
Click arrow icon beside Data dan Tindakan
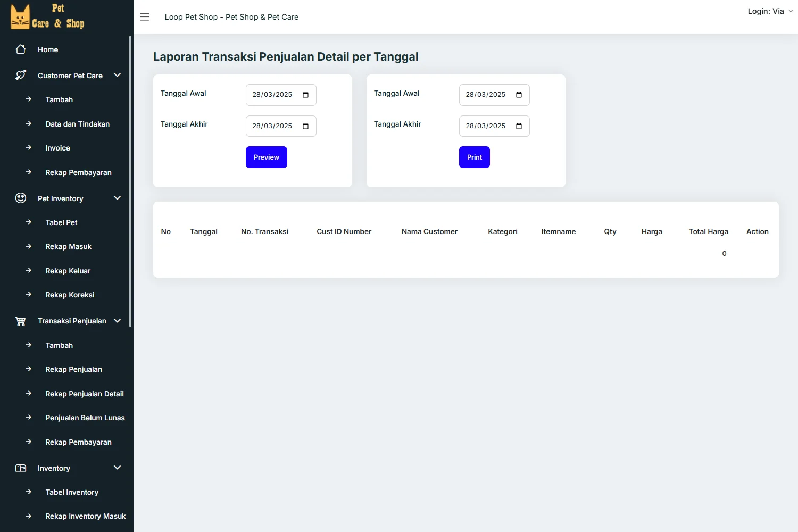click(x=29, y=123)
